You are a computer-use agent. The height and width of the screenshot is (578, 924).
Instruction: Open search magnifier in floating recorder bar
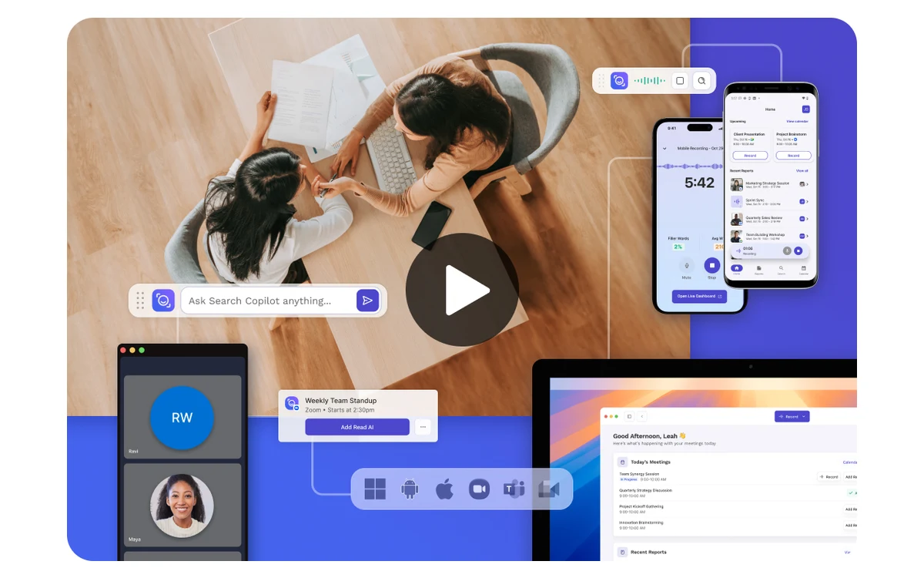point(701,81)
